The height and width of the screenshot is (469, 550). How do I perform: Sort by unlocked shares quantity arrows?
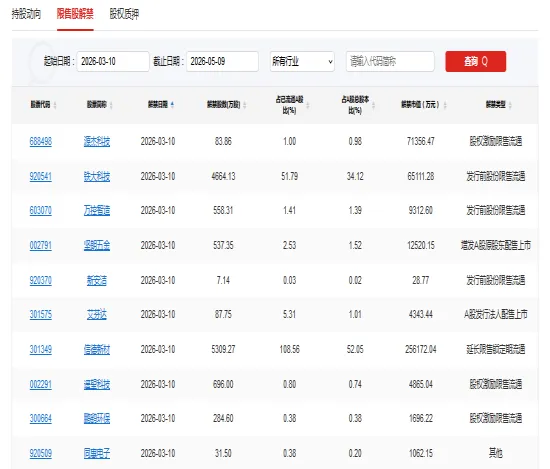[x=244, y=105]
